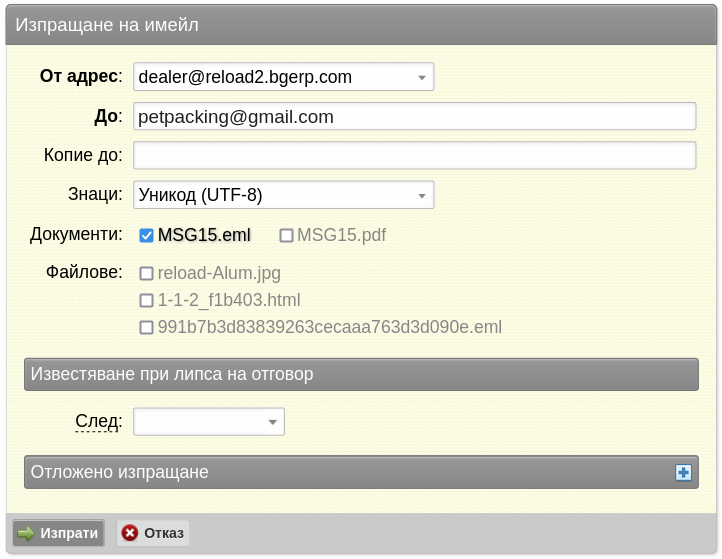Click the До recipient email field

pyautogui.click(x=414, y=116)
